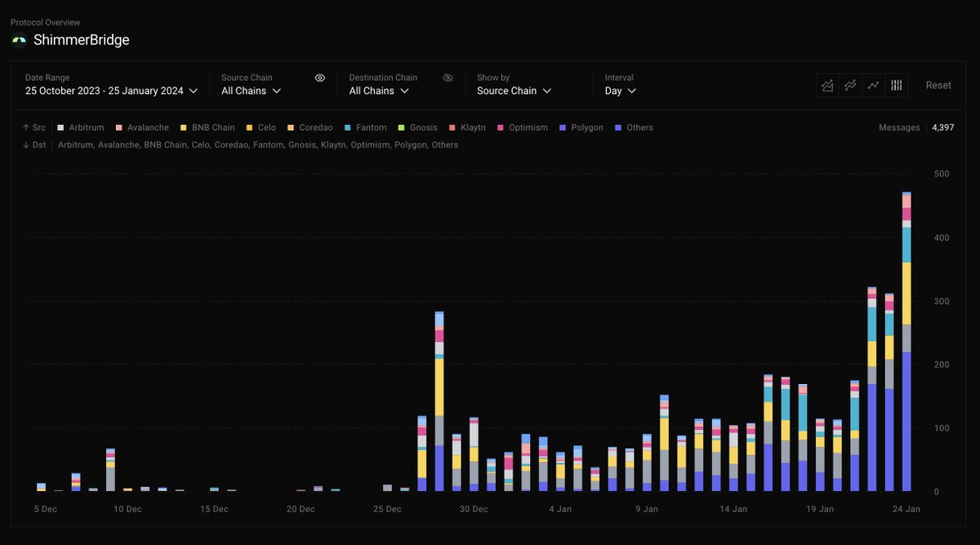Click the 4 Jan axis label
The image size is (980, 545).
tap(560, 509)
